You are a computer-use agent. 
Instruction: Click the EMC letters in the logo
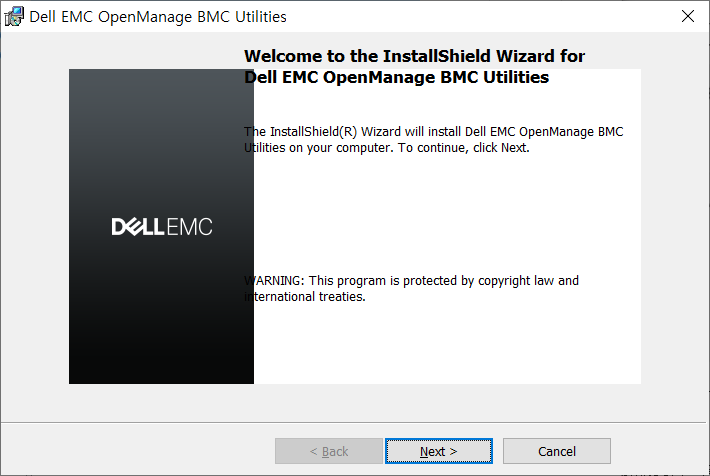(x=189, y=226)
